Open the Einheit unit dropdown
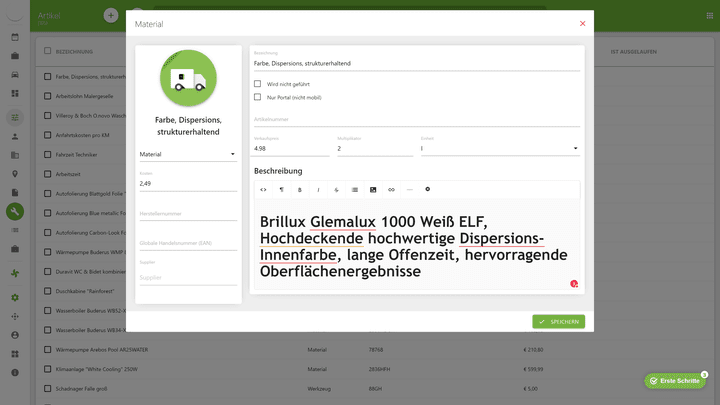This screenshot has height=405, width=720. pos(500,148)
